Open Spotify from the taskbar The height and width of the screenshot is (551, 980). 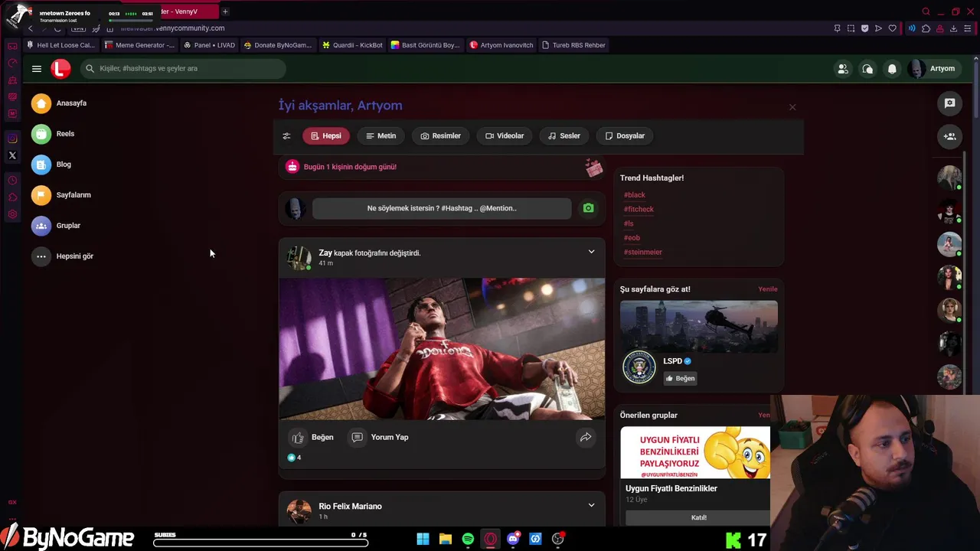pos(468,539)
